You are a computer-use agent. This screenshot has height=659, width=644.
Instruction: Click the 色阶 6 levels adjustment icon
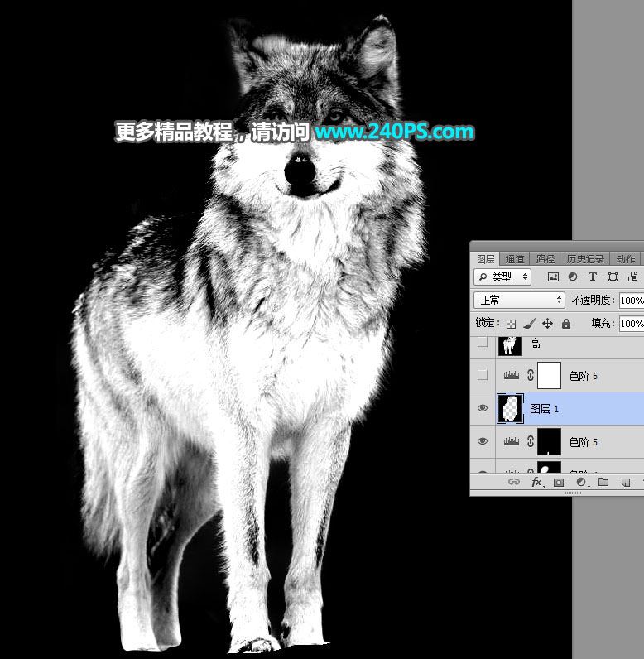tap(512, 375)
